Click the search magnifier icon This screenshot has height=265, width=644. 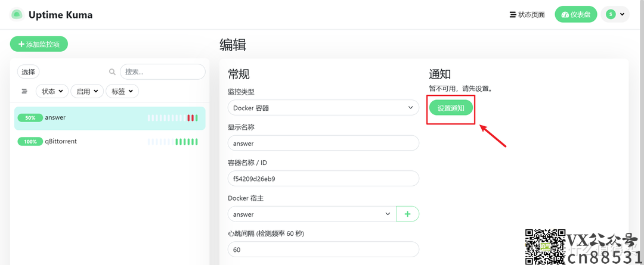(112, 72)
